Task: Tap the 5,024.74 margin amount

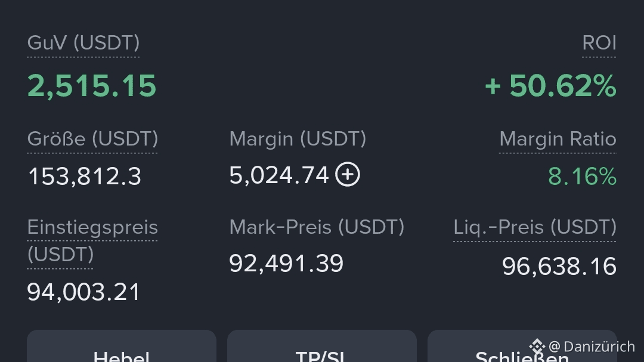Action: click(279, 175)
